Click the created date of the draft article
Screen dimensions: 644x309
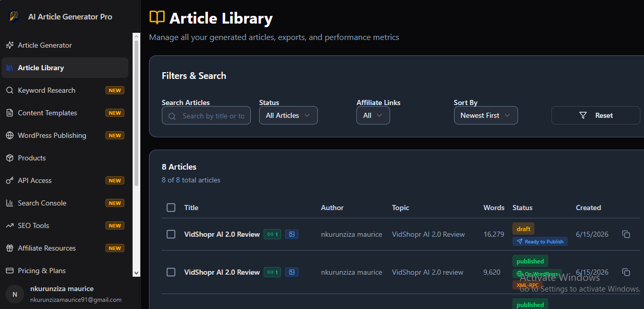pos(592,234)
